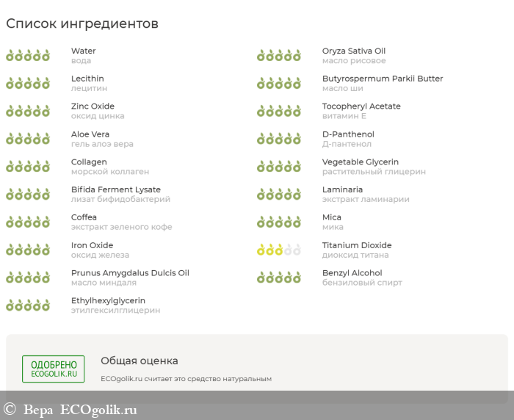Click the rating icons next to Collagen
Image resolution: width=514 pixels, height=420 pixels.
click(x=28, y=167)
